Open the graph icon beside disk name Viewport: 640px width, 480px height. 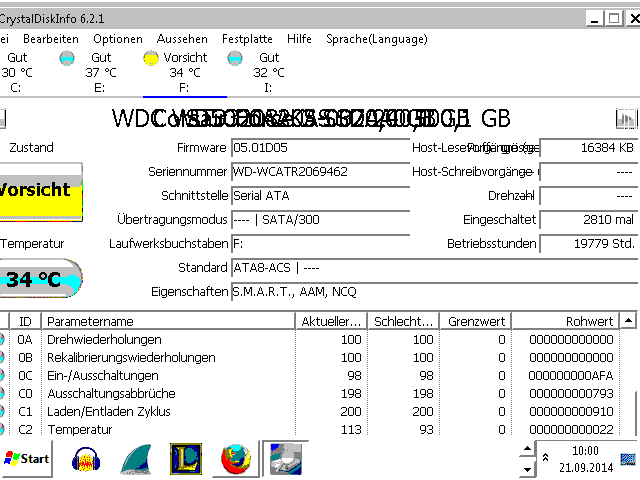[x=627, y=119]
